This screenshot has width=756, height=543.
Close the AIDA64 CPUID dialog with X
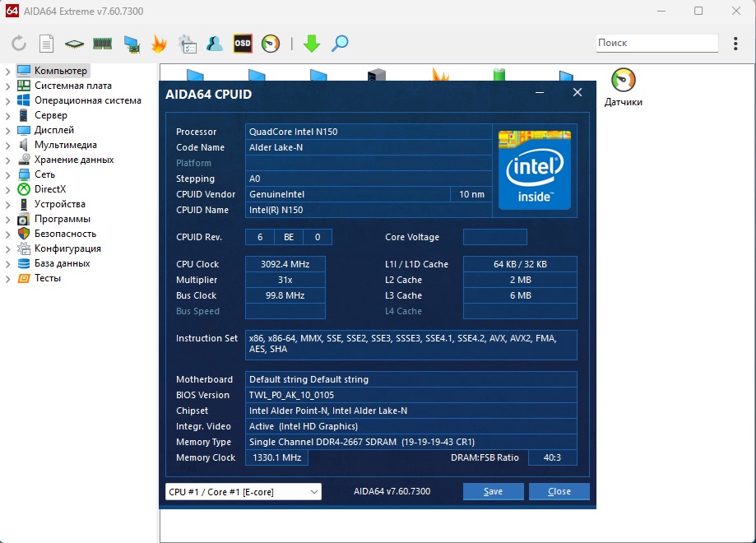point(577,93)
